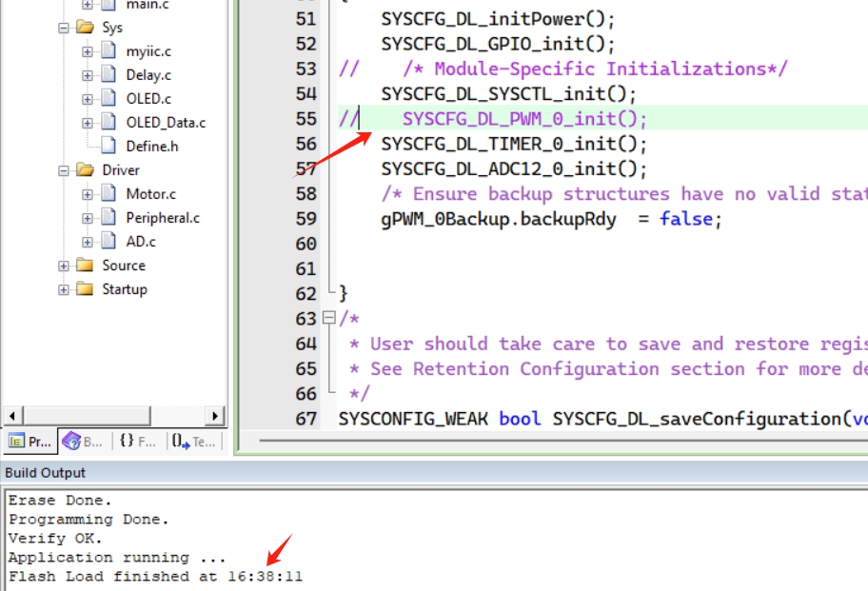Expand the myiic.c file dependencies
This screenshot has width=868, height=591.
tap(88, 51)
